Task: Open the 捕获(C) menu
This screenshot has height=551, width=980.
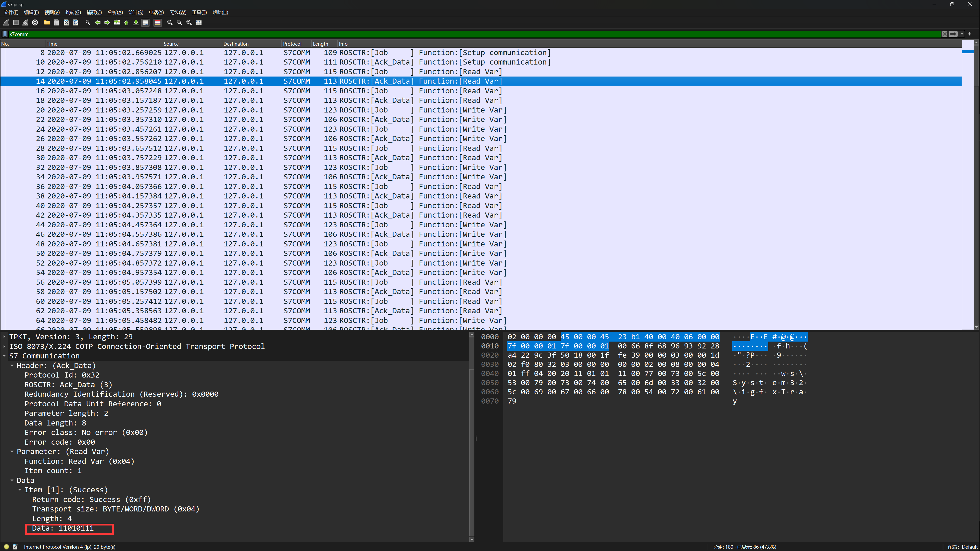Action: [x=94, y=12]
